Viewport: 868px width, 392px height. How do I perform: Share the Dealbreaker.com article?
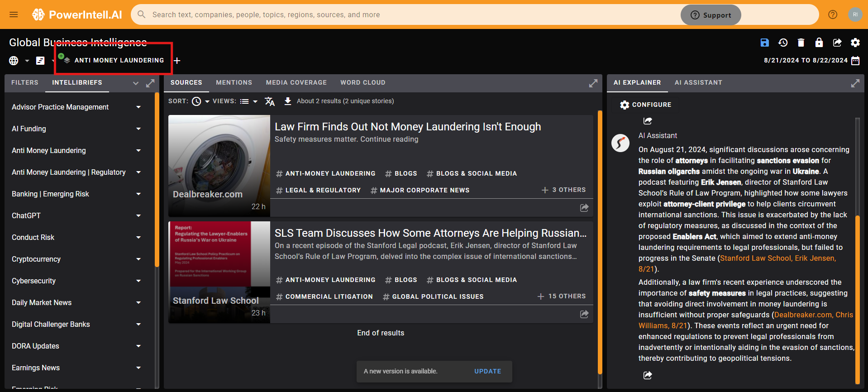(584, 208)
